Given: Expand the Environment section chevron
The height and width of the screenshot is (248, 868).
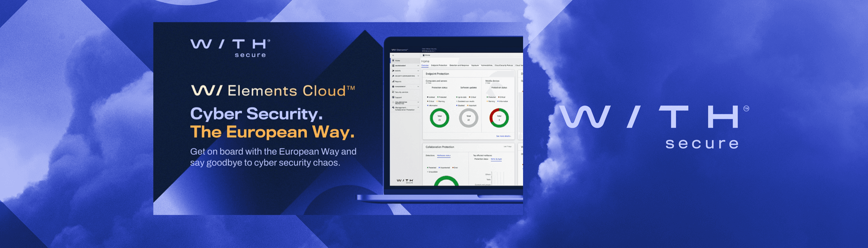Looking at the screenshot, I should point(418,66).
